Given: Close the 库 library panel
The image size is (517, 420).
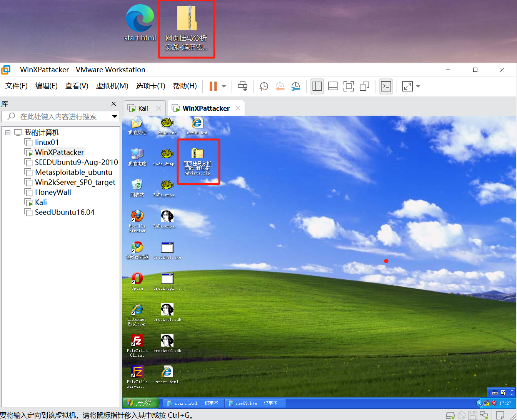Looking at the screenshot, I should (x=113, y=104).
